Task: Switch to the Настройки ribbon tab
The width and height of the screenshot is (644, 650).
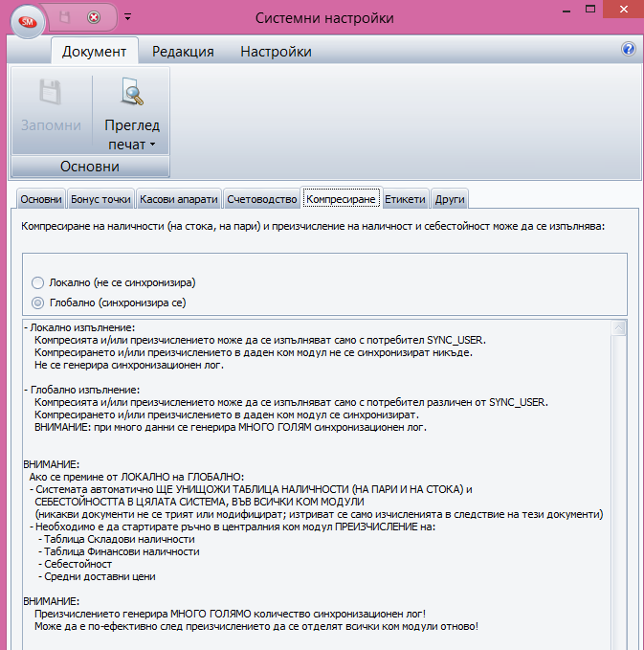Action: point(276,52)
